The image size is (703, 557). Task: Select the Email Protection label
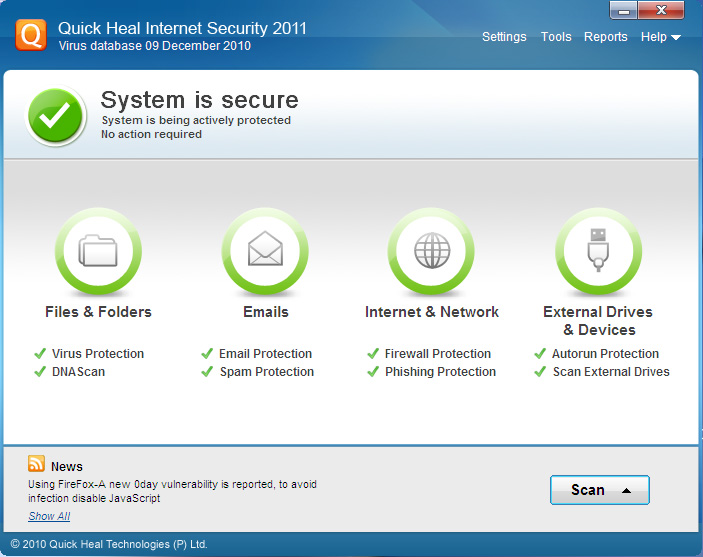(265, 353)
